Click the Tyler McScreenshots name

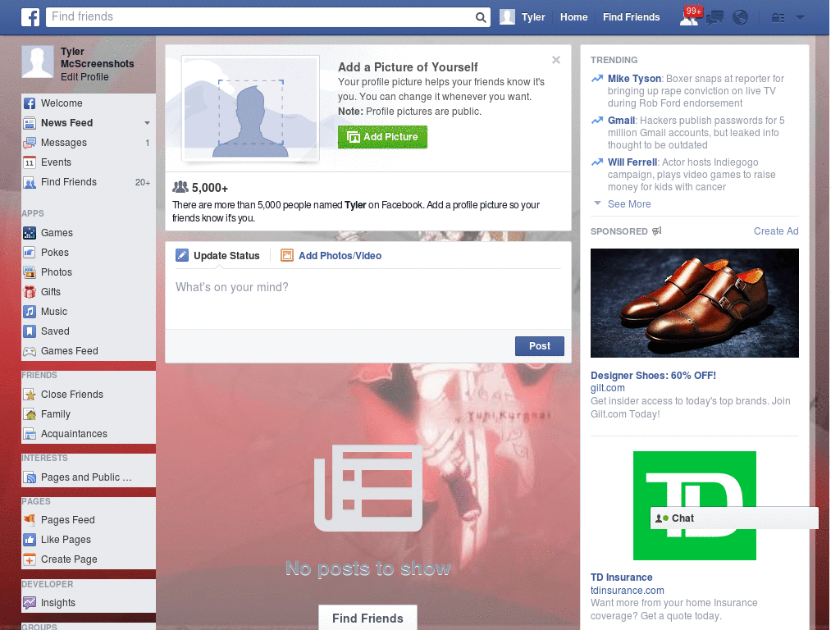(x=97, y=58)
